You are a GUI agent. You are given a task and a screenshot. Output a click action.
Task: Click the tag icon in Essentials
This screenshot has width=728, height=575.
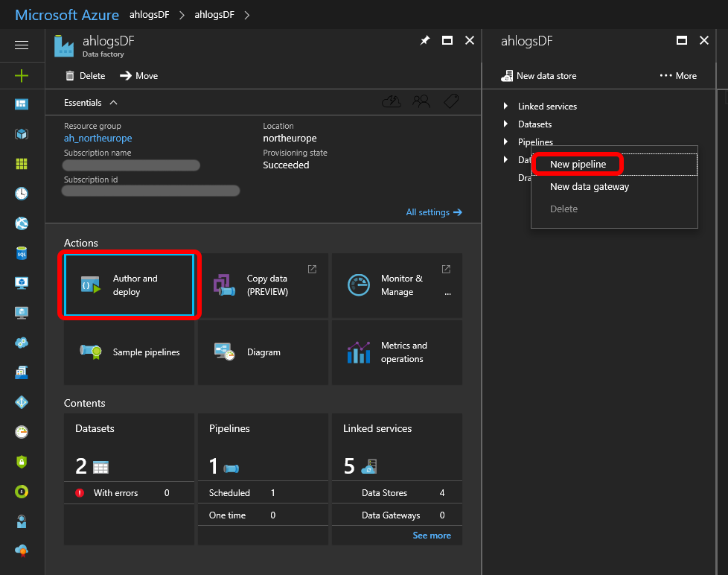tap(451, 101)
